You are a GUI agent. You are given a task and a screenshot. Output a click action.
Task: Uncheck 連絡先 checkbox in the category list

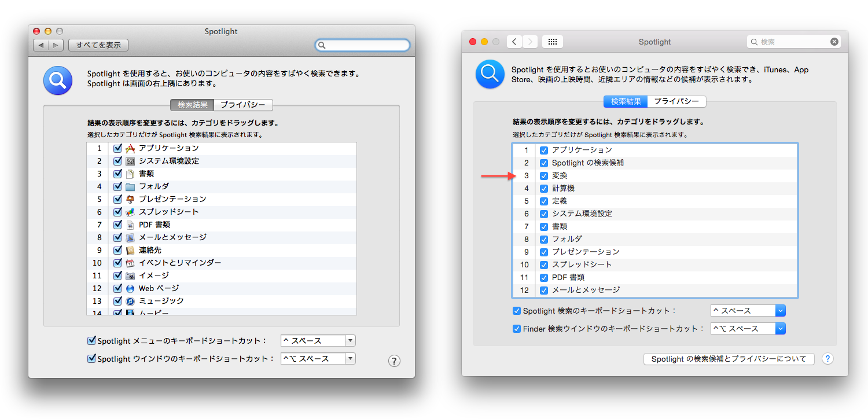[x=118, y=251]
